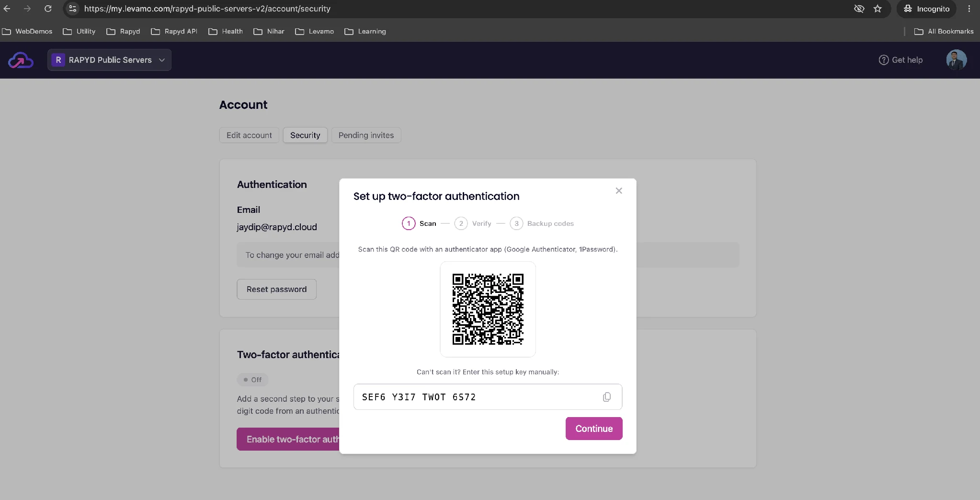
Task: Open the Health bookmarks folder
Action: 226,31
